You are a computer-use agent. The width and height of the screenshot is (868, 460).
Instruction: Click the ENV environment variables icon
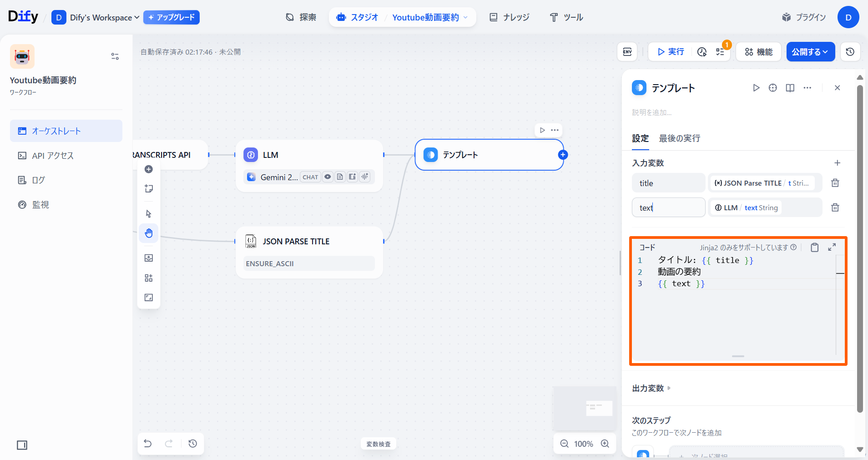coord(627,52)
